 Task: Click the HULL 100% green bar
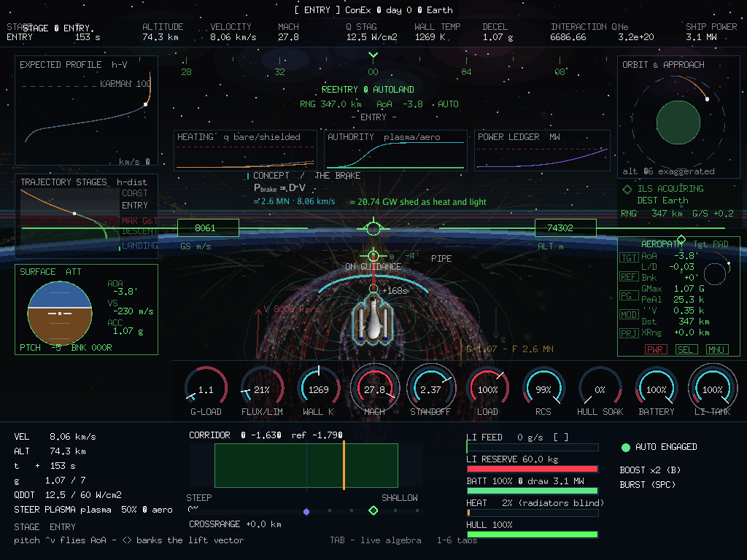[x=532, y=534]
